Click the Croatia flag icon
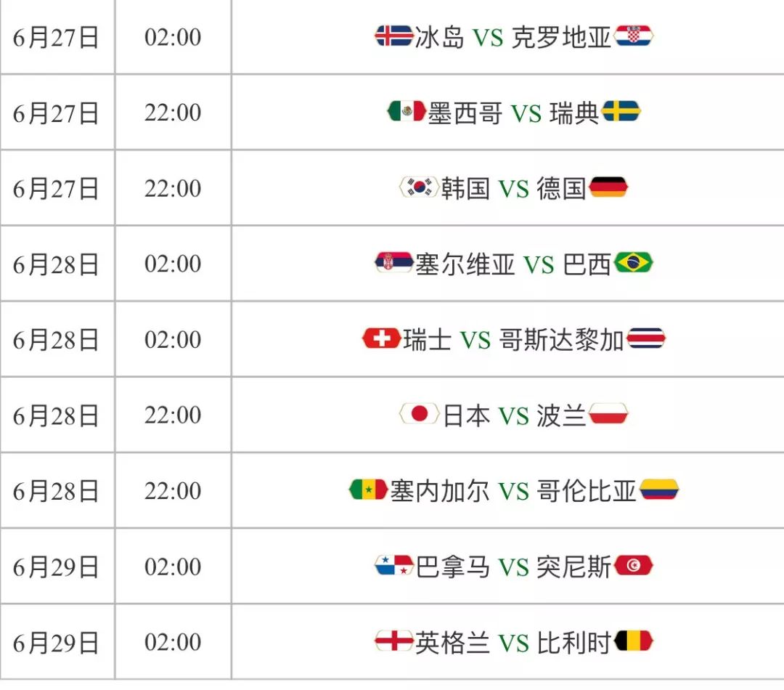The height and width of the screenshot is (690, 784). 634,36
